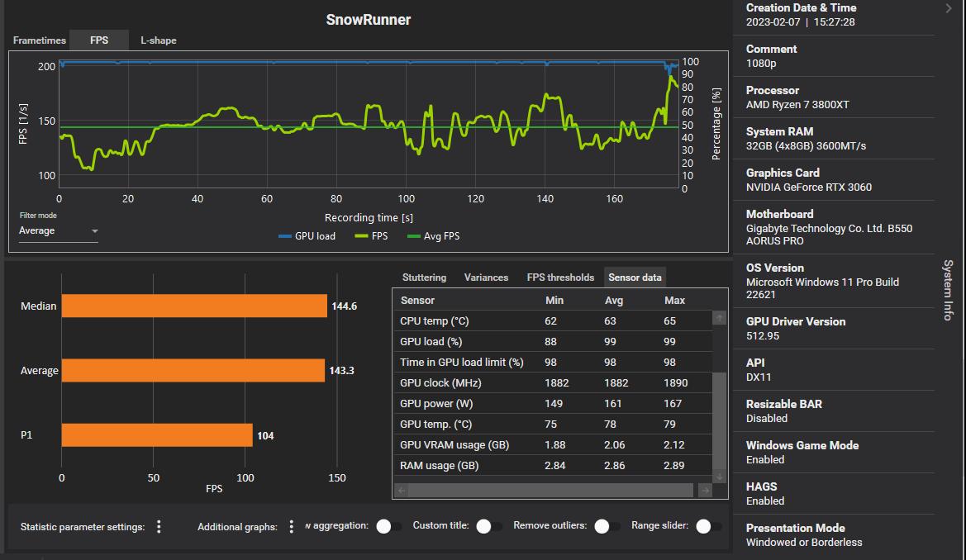Image resolution: width=966 pixels, height=560 pixels.
Task: Select the GPU temp. (°C) row
Action: [553, 424]
